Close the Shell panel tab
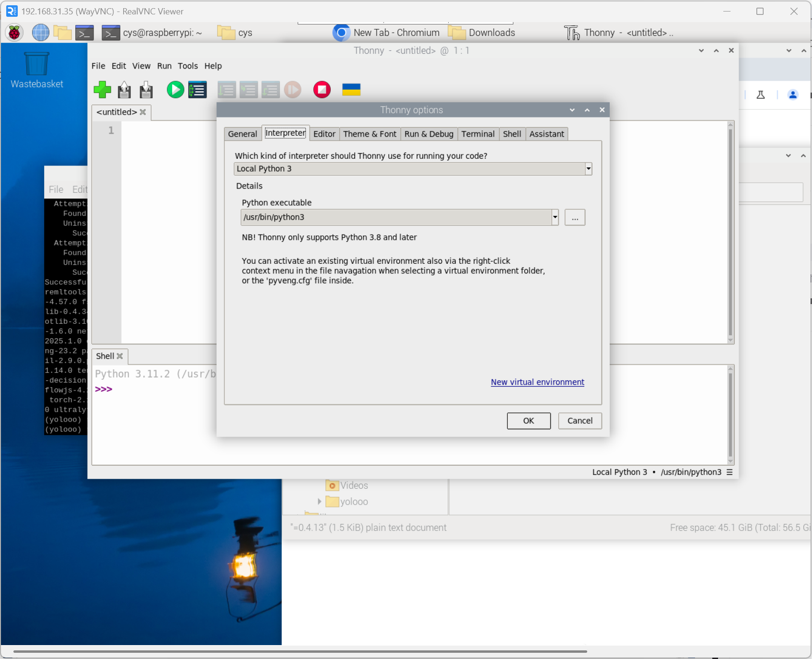The width and height of the screenshot is (812, 659). [x=120, y=356]
